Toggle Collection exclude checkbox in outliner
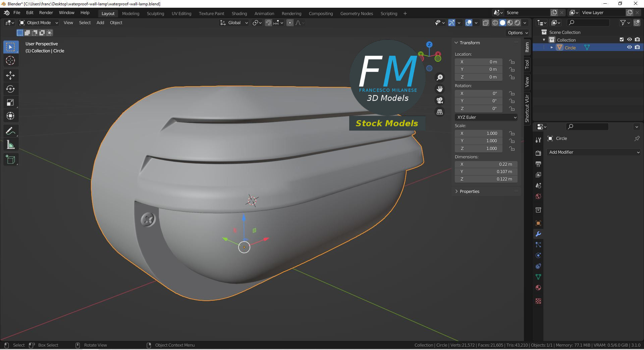 pos(622,40)
